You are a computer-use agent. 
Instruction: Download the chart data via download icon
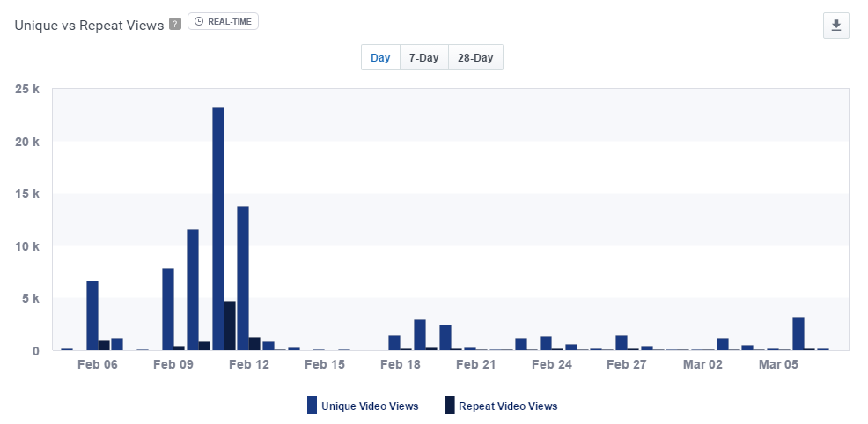pos(835,26)
